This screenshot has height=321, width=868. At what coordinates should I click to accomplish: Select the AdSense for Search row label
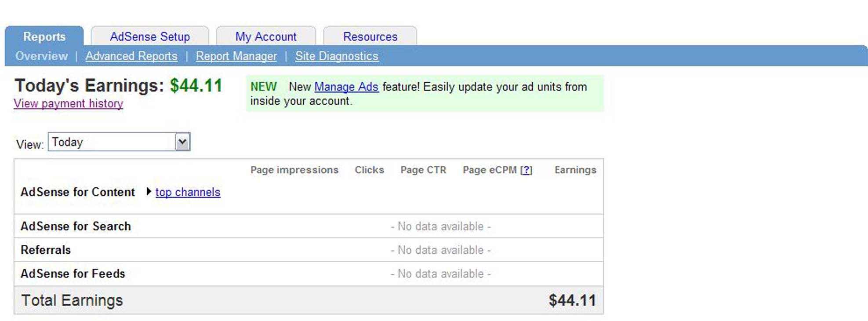[76, 226]
